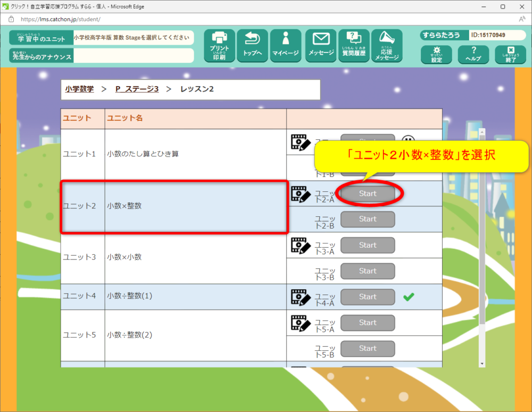Select the 小数÷整数(2) unit name

coord(130,335)
